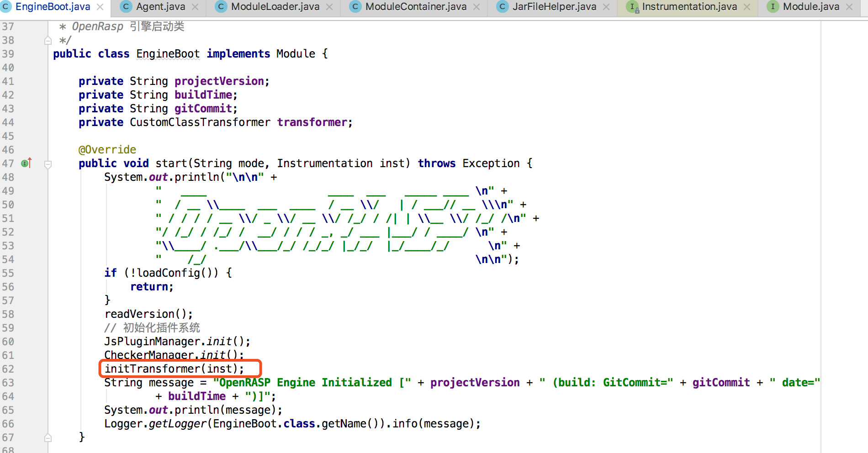Click the highlighted initTransformer(inst) call
This screenshot has width=868, height=453.
[174, 369]
